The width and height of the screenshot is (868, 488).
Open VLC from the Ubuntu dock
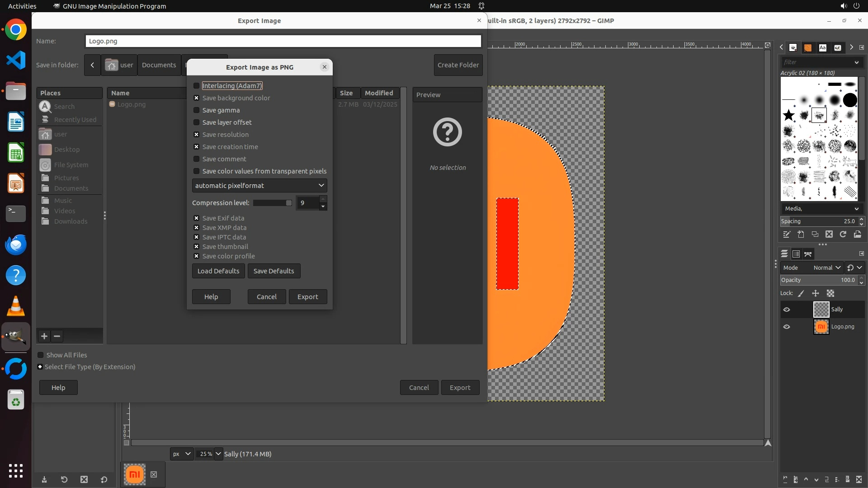16,306
